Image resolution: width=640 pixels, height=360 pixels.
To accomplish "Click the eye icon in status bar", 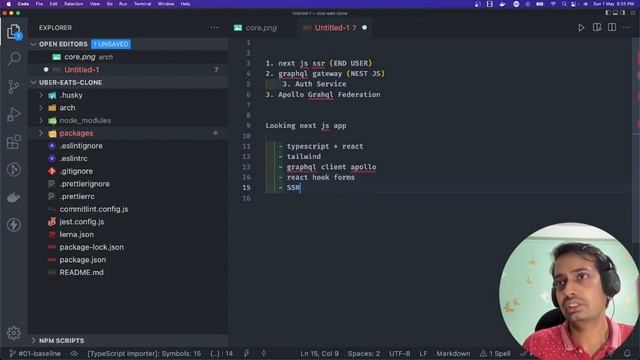I will (74, 353).
